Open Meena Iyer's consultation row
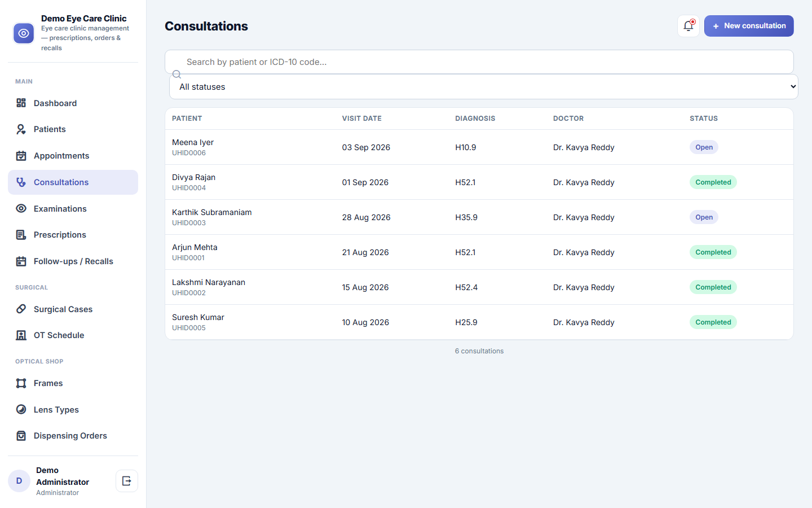The height and width of the screenshot is (508, 812). [479, 147]
